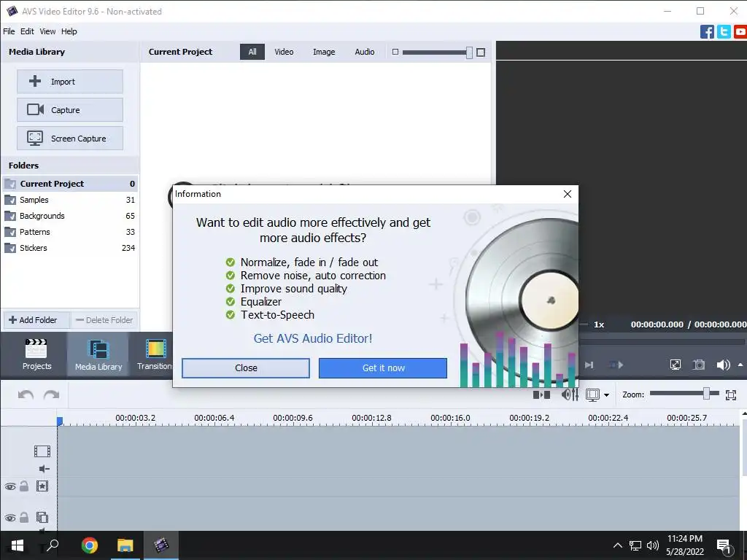Open the View menu
Image resolution: width=747 pixels, height=560 pixels.
tap(47, 31)
